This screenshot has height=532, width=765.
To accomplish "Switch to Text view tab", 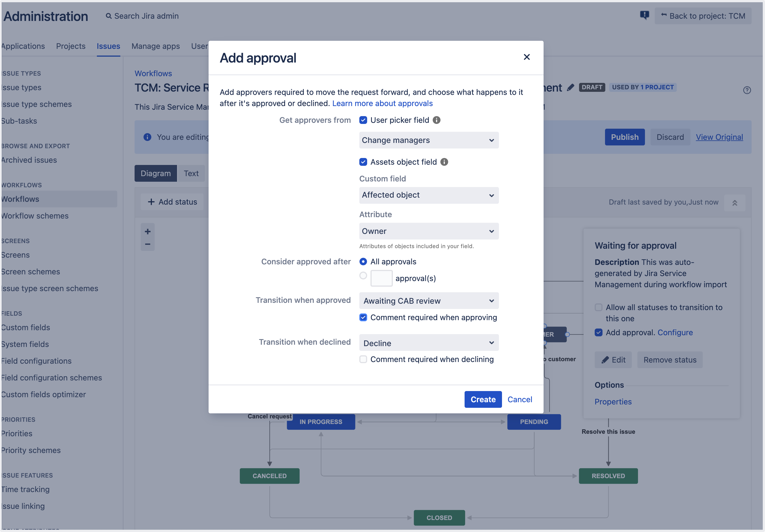I will tap(191, 173).
